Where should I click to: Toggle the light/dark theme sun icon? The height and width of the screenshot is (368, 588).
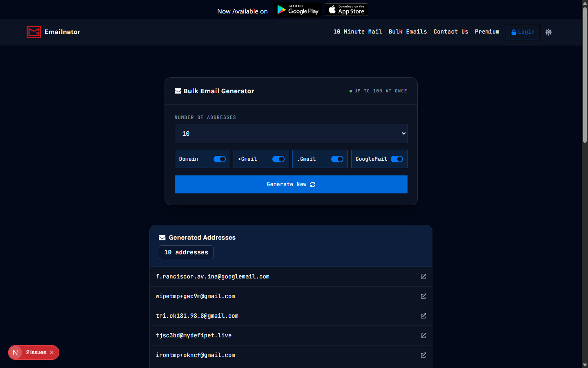[x=548, y=32]
